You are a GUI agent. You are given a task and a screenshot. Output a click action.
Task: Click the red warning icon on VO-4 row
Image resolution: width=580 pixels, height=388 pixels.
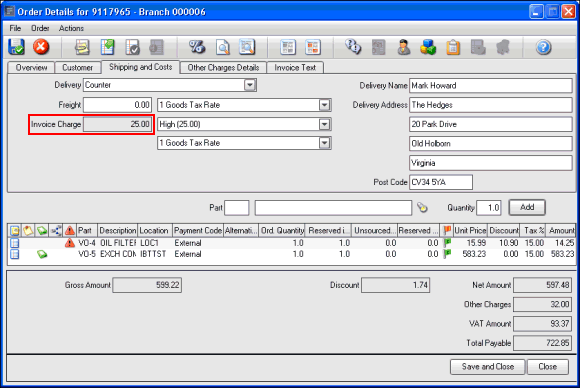point(70,243)
